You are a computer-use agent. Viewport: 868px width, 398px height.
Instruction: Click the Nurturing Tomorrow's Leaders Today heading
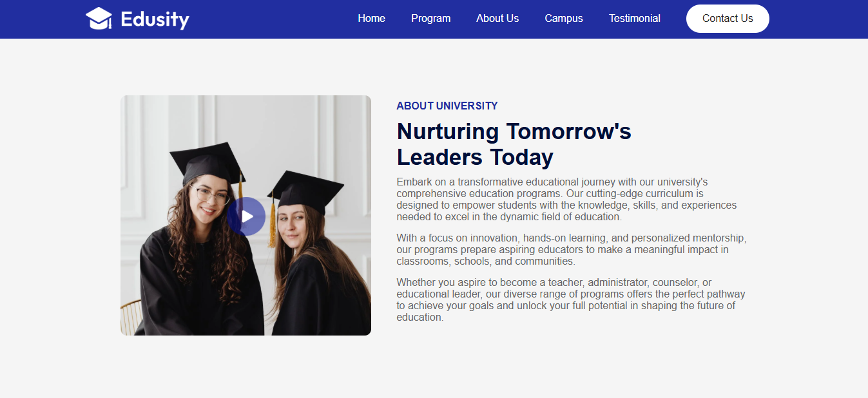pyautogui.click(x=514, y=144)
